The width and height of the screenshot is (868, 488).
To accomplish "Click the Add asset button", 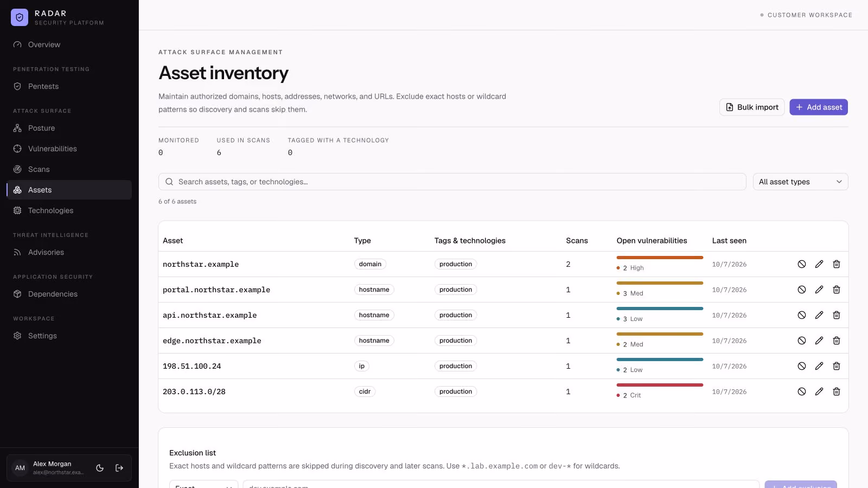I will [819, 107].
